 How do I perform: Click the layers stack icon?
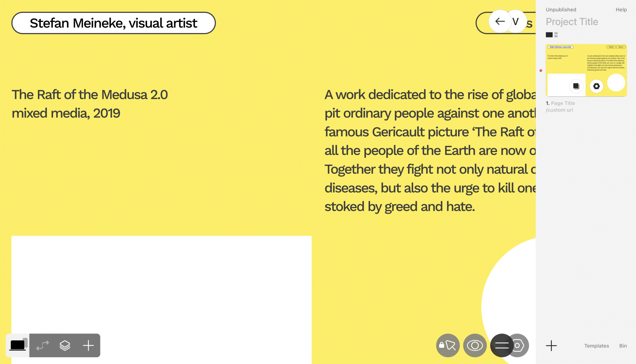click(64, 345)
